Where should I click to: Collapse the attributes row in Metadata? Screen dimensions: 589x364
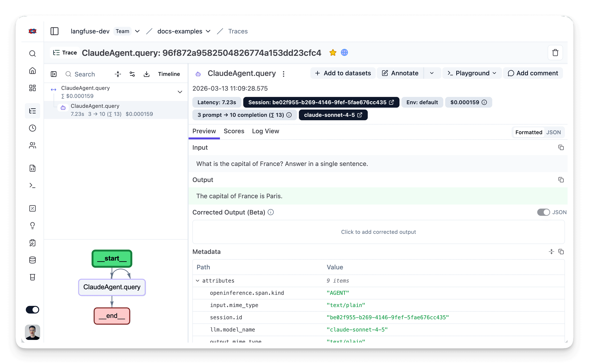[198, 281]
